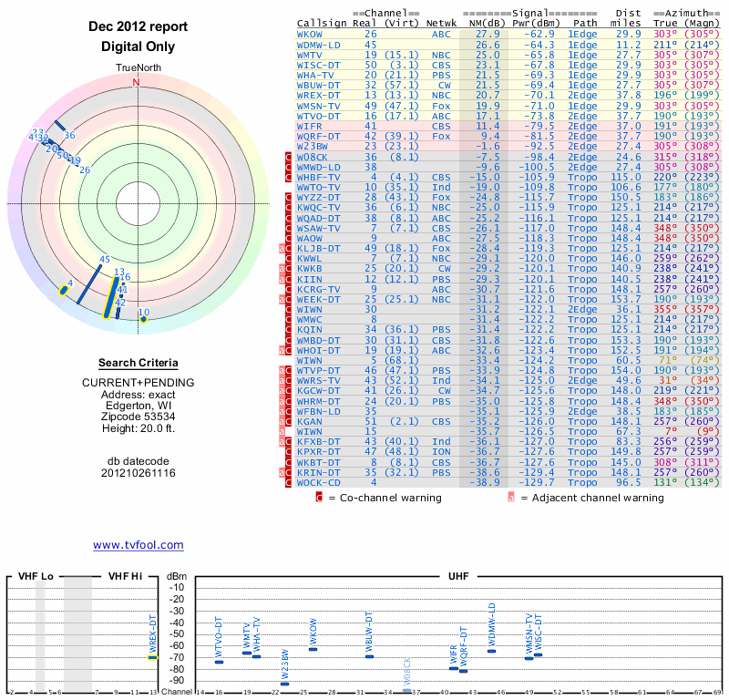Viewport: 729px width, 700px height.
Task: Click the WKOW signal bar in UHF chart
Action: pos(313,649)
